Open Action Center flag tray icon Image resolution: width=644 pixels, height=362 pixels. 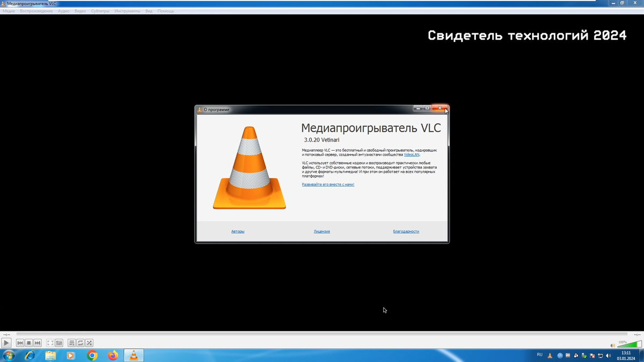pyautogui.click(x=592, y=356)
